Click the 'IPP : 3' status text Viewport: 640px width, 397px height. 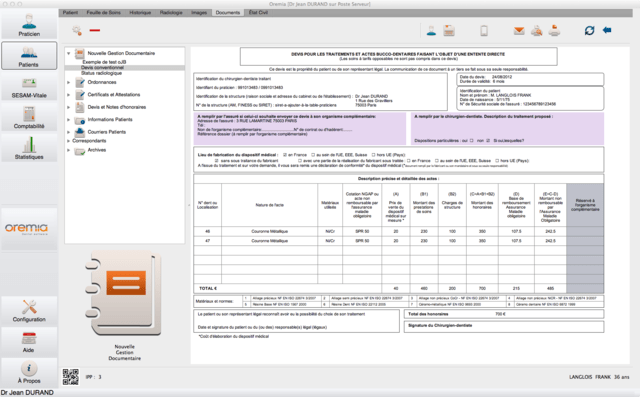pos(93,377)
